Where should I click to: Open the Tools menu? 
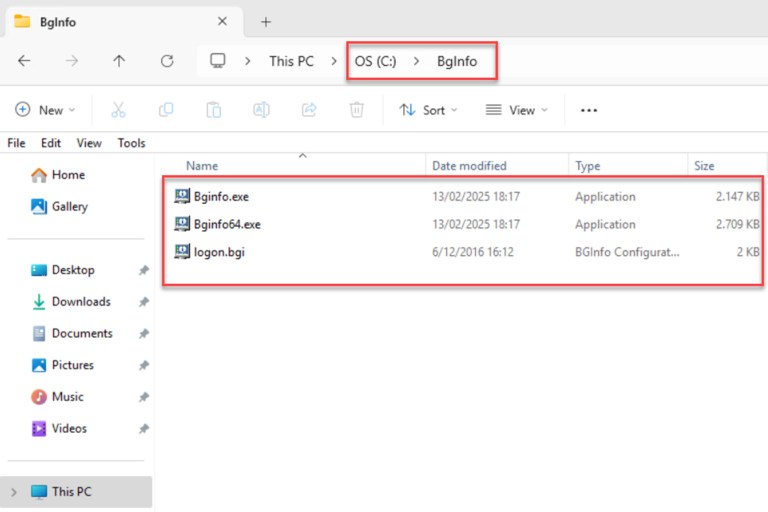[131, 143]
